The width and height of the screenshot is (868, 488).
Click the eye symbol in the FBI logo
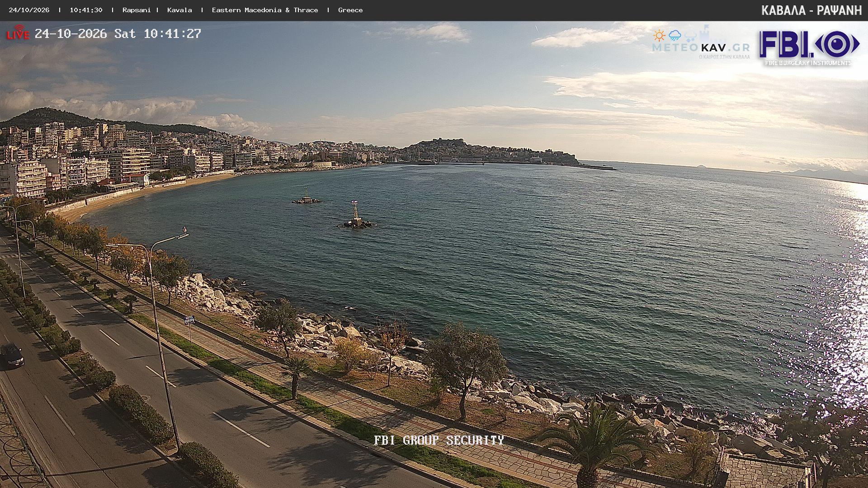click(836, 44)
